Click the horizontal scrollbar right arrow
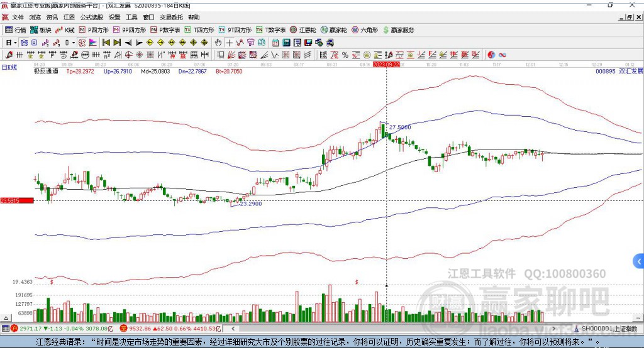The image size is (644, 348). [553, 329]
